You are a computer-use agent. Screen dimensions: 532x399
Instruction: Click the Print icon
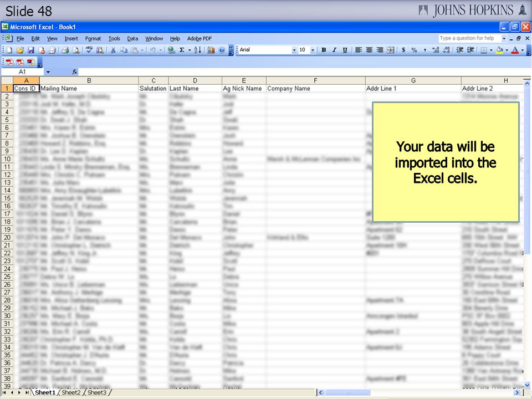65,50
